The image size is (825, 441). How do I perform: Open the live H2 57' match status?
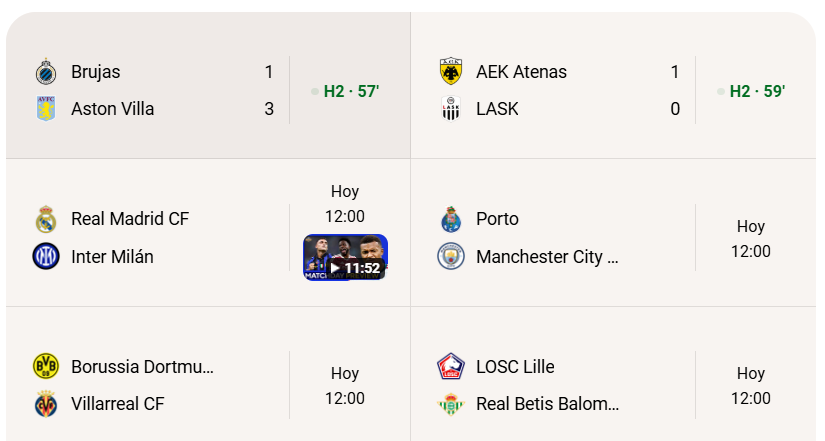[345, 91]
